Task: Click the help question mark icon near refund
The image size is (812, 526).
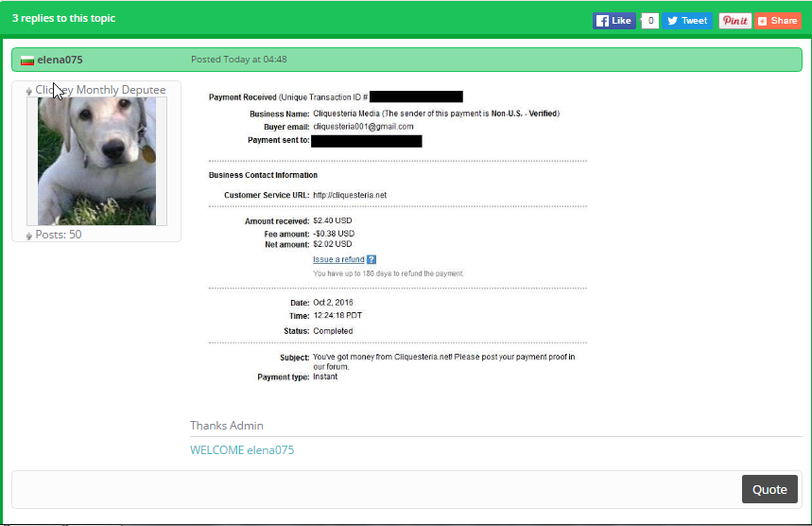Action: [x=371, y=259]
